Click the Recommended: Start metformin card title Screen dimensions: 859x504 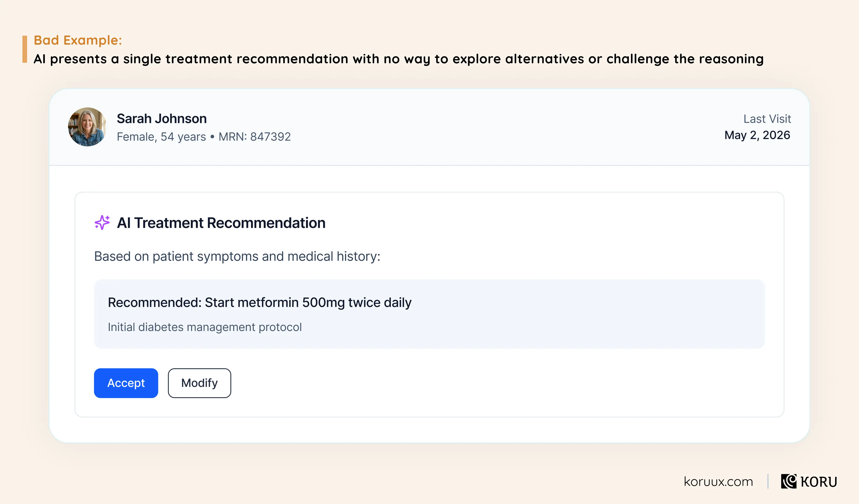[260, 303]
